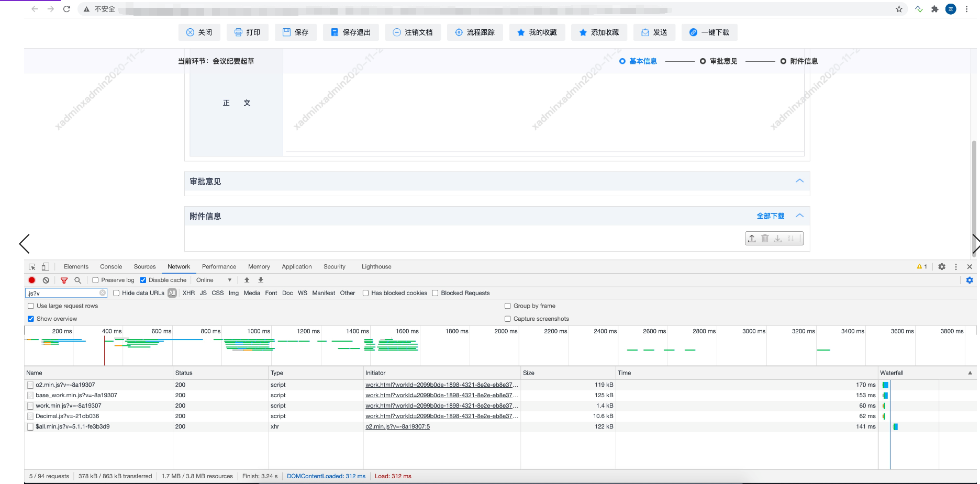Click the 发送 send button

point(654,32)
